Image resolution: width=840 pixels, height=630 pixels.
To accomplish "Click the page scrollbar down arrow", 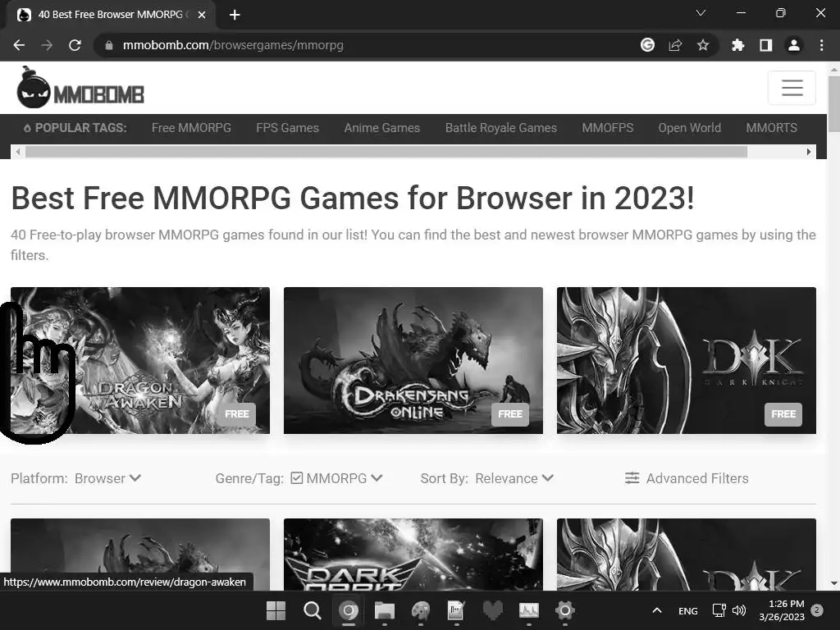I will point(833,583).
